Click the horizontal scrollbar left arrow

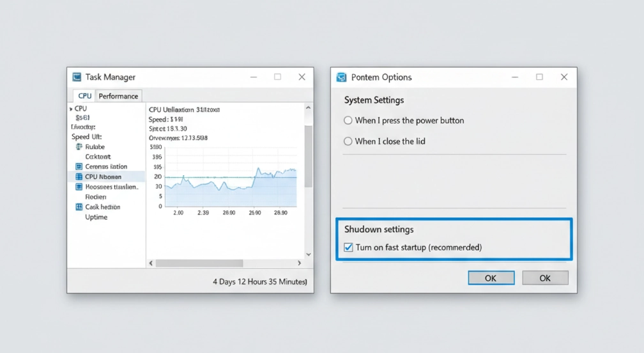[151, 263]
